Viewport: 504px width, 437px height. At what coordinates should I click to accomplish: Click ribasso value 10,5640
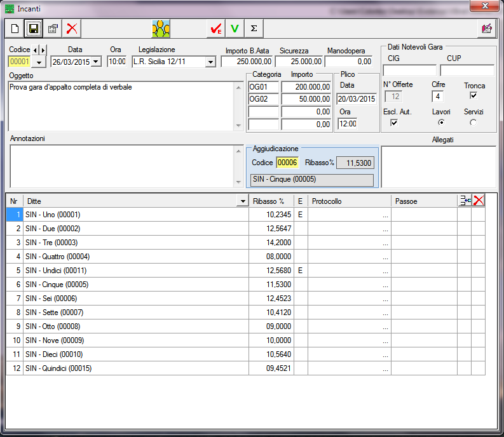271,354
